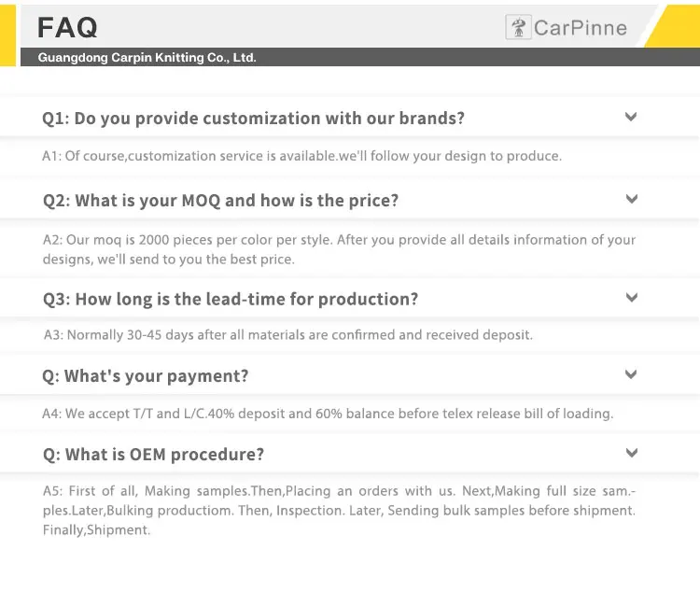Click the chevron next to the OEM procedure question
This screenshot has width=700, height=605.
[632, 453]
